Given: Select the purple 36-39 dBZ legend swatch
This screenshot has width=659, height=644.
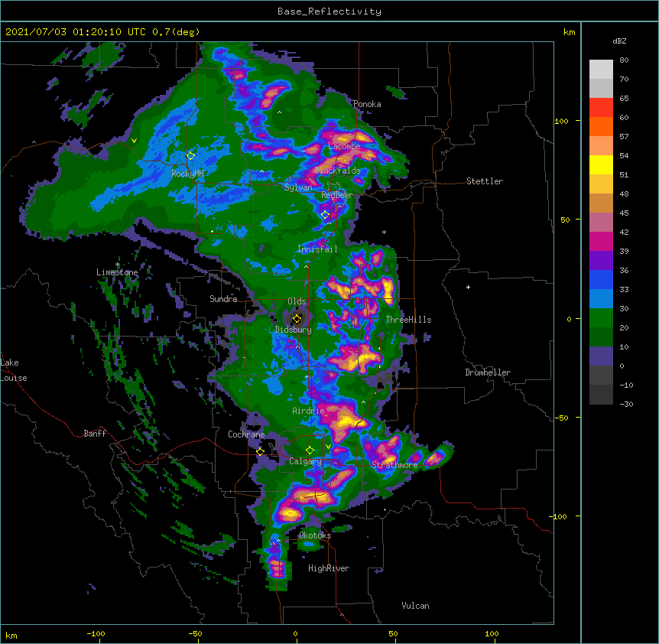Looking at the screenshot, I should point(601,261).
